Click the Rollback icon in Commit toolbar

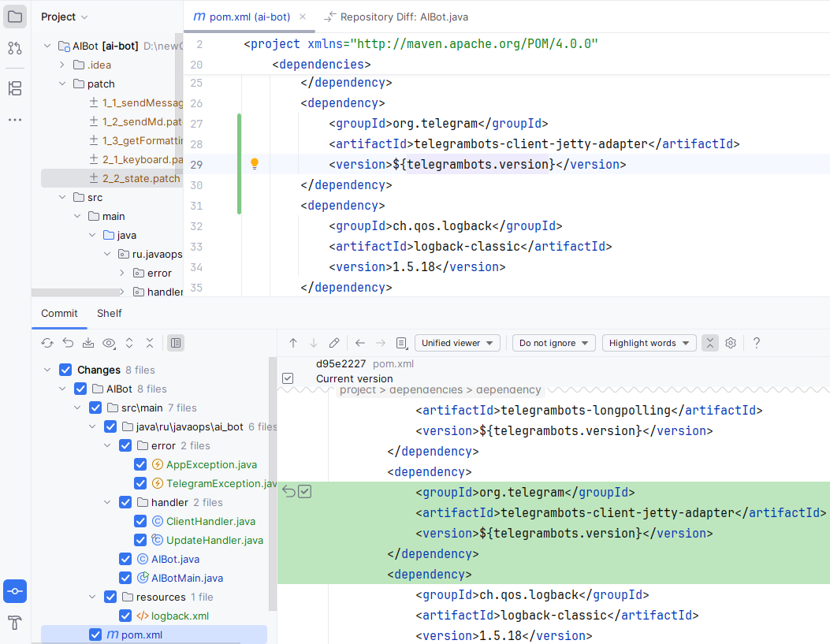68,343
